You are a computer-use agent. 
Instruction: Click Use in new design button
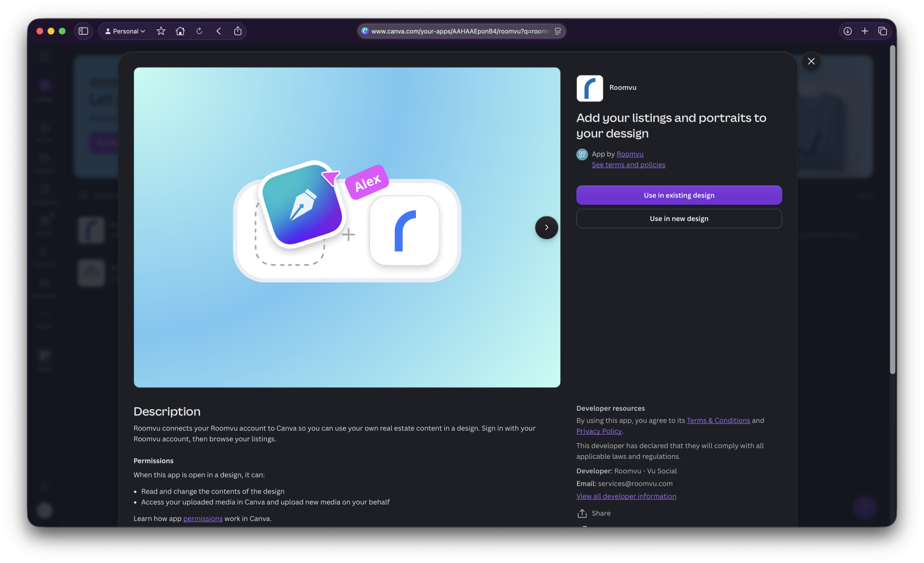(679, 218)
